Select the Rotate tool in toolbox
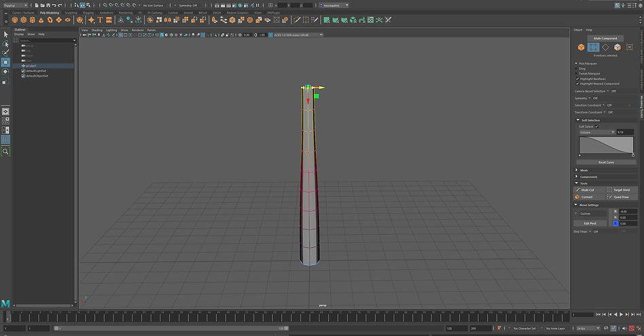The width and height of the screenshot is (644, 336). tap(5, 71)
